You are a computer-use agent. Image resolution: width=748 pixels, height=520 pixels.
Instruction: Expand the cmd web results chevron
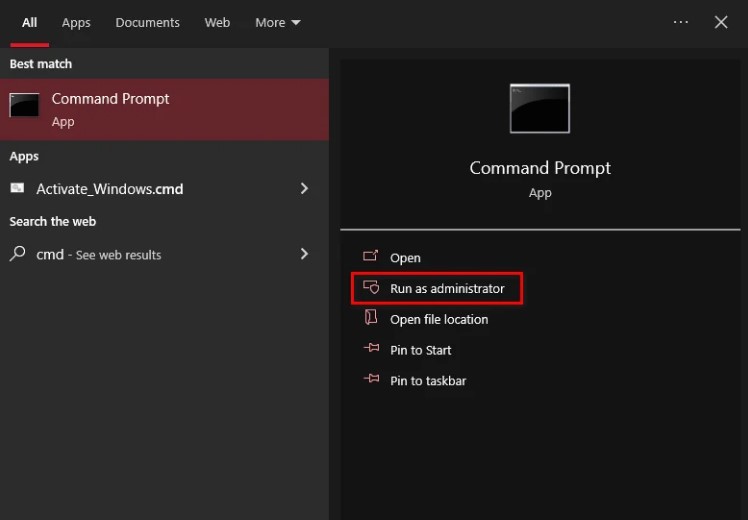click(304, 254)
